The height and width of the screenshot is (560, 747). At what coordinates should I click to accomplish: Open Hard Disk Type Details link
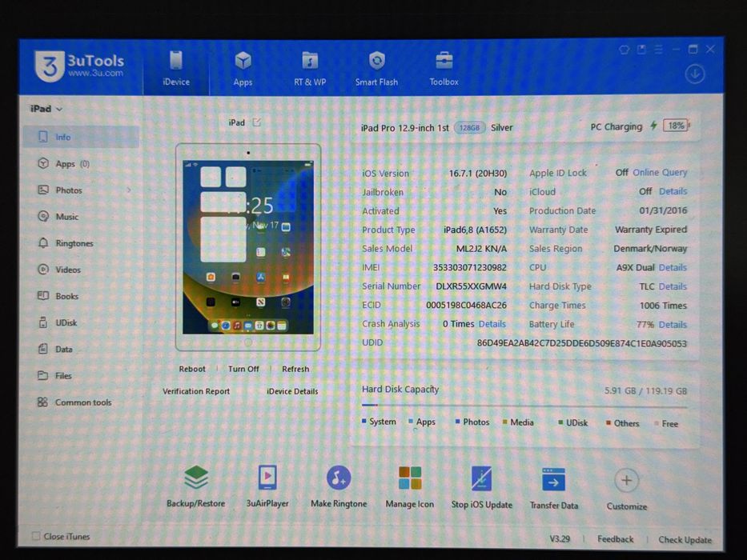point(673,286)
